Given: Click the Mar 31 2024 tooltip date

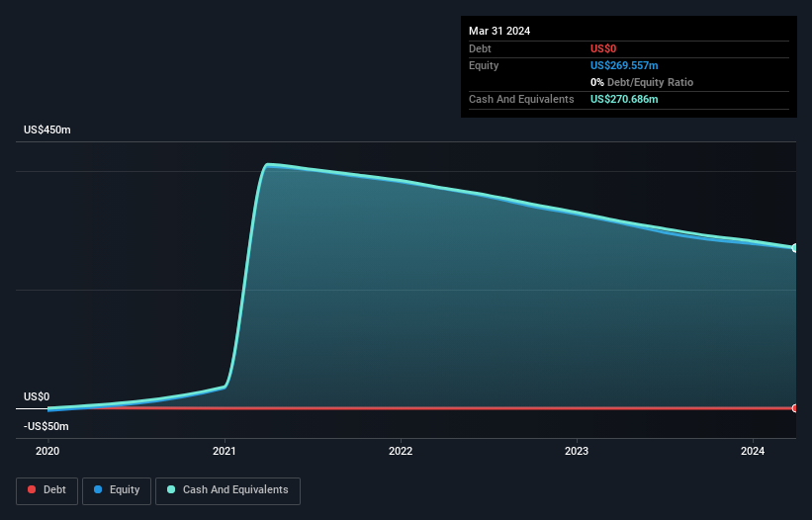Looking at the screenshot, I should pos(499,31).
